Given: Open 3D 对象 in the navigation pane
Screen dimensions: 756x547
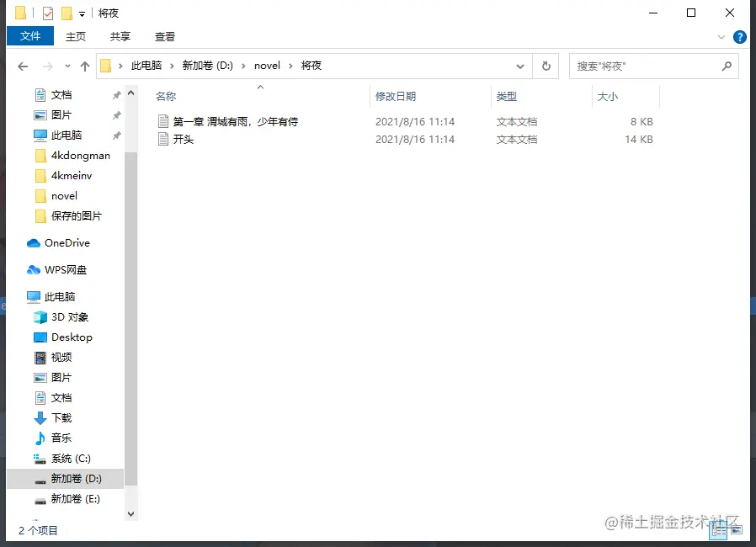Looking at the screenshot, I should coord(70,317).
